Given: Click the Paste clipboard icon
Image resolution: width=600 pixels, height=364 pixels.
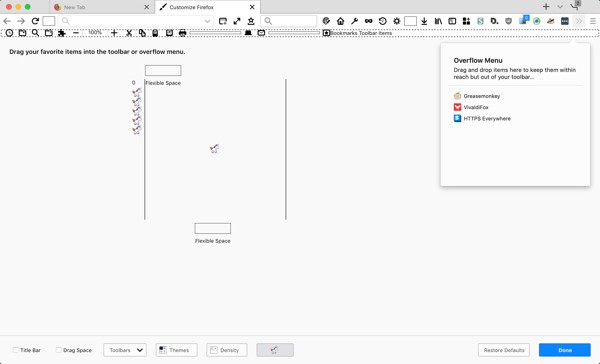Looking at the screenshot, I should (155, 33).
